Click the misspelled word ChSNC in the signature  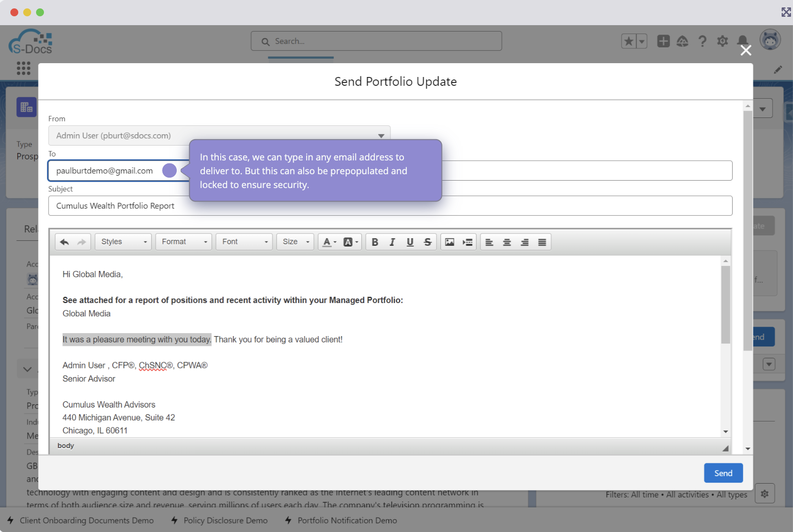tap(153, 366)
